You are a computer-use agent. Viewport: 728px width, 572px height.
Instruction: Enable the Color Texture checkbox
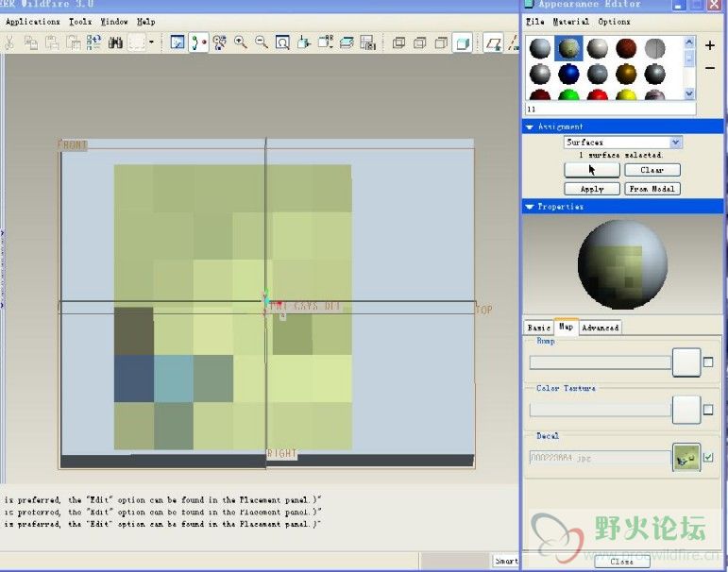click(708, 409)
